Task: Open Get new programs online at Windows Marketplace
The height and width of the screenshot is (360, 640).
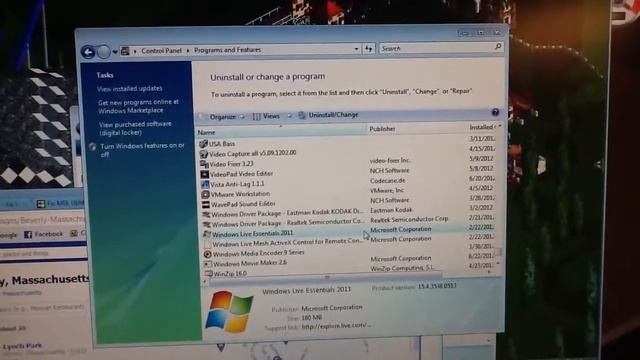Action: click(138, 106)
